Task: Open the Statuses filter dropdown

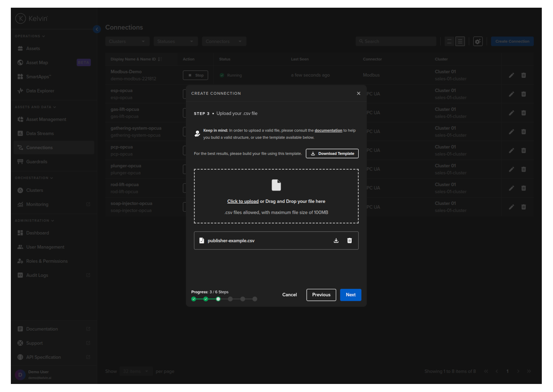Action: tap(175, 41)
